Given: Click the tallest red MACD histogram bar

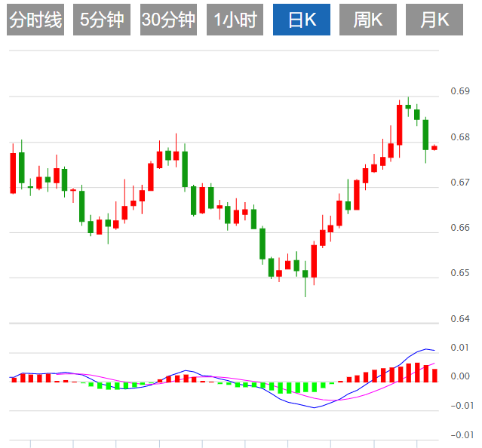Looking at the screenshot, I should coord(417,373).
